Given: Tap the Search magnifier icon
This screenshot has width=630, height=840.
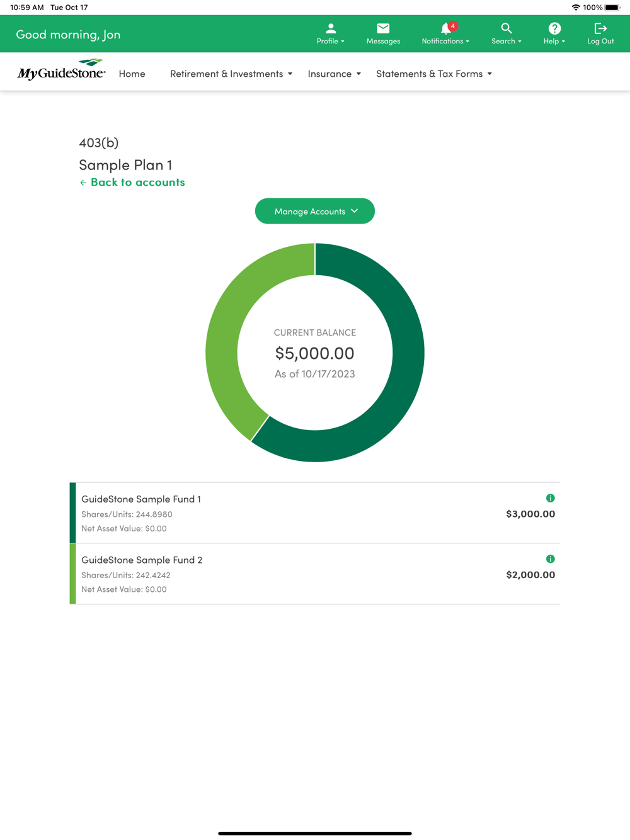Looking at the screenshot, I should point(507,28).
